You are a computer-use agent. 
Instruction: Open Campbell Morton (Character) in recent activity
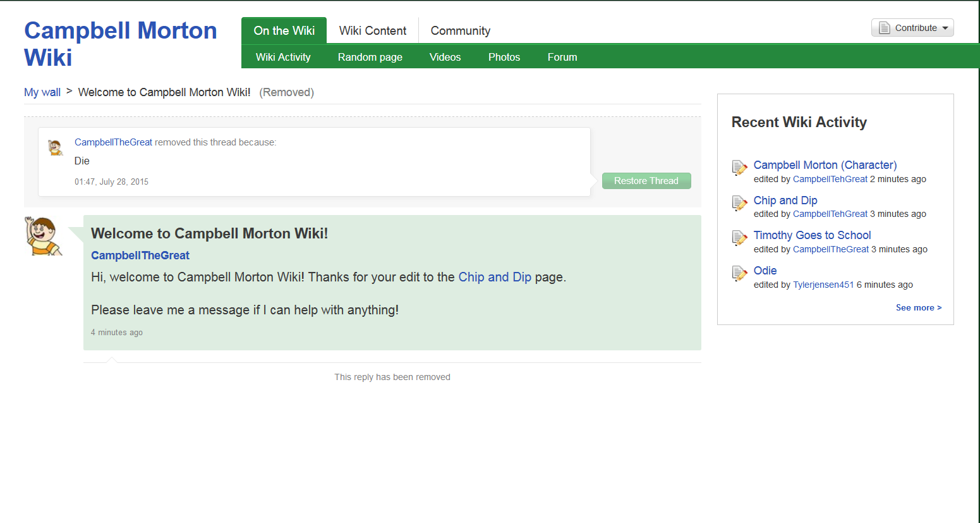point(825,165)
